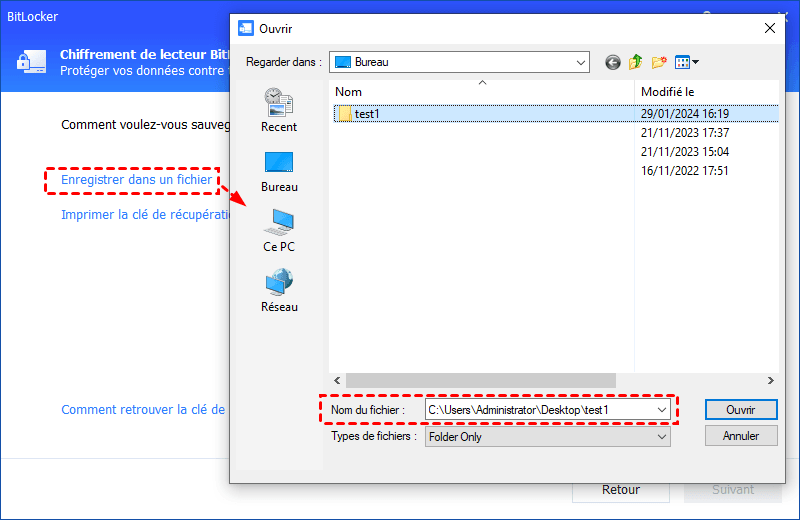This screenshot has width=800, height=520.
Task: Click the horizontal scrollbar right arrow
Action: click(x=770, y=380)
